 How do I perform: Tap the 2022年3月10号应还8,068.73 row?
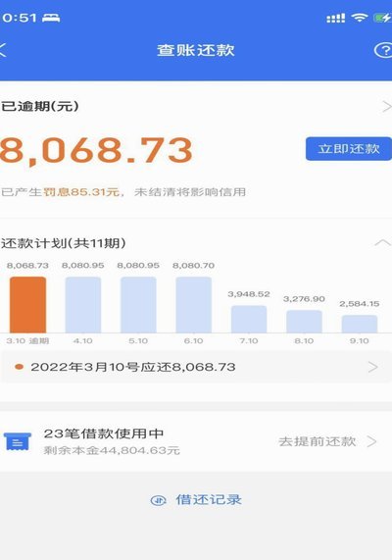tap(196, 367)
